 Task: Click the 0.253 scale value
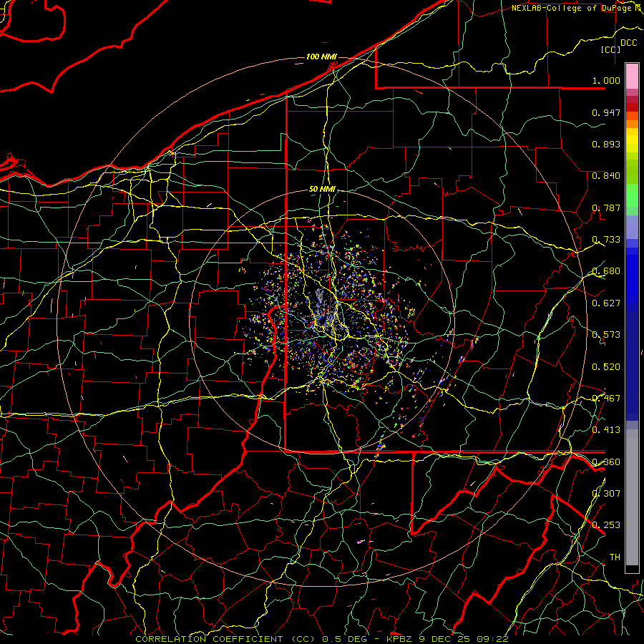pos(606,525)
